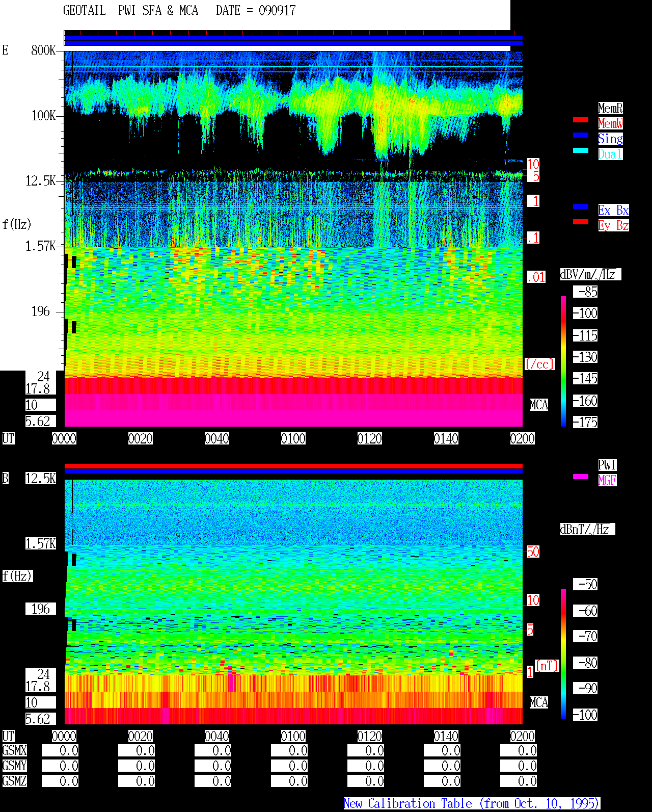
Task: Click the GSMY row label
Action: [14, 766]
